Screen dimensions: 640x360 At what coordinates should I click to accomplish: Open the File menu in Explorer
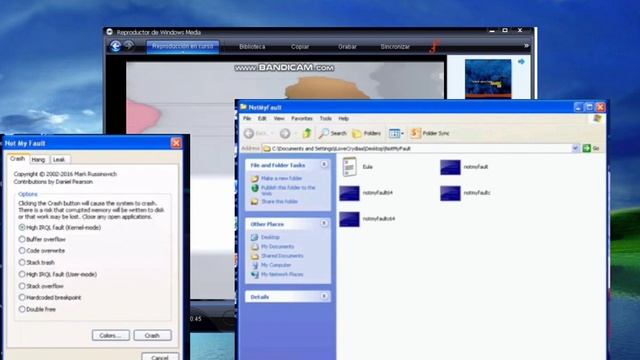point(247,118)
